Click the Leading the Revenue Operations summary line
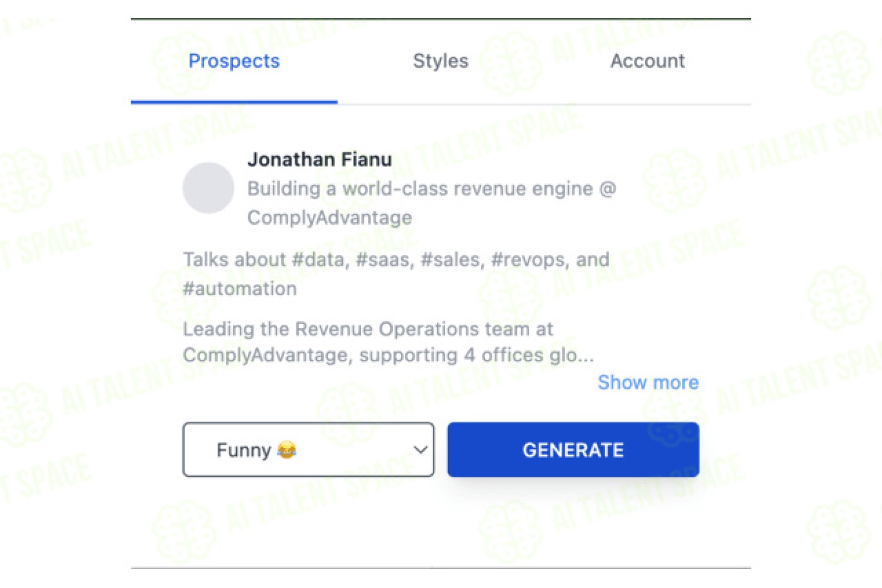Viewport: 882px width, 588px height. click(x=368, y=329)
